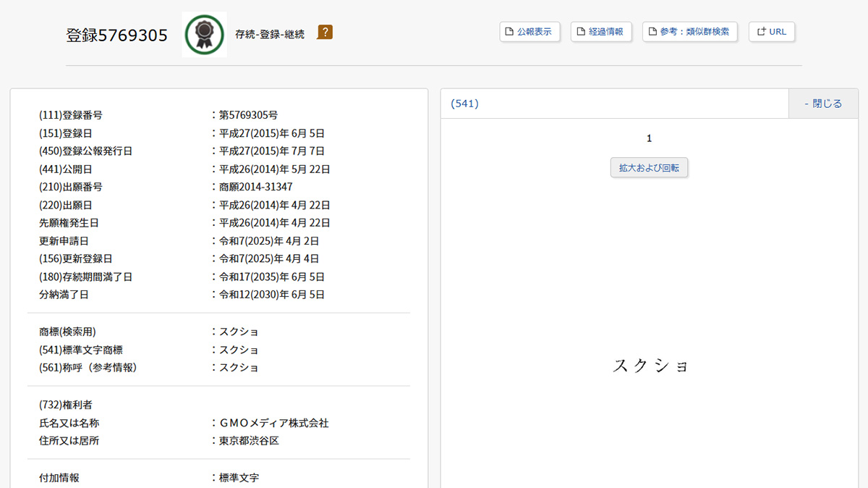868x488 pixels.
Task: Click the 付加情報 value 標準文字
Action: click(239, 478)
